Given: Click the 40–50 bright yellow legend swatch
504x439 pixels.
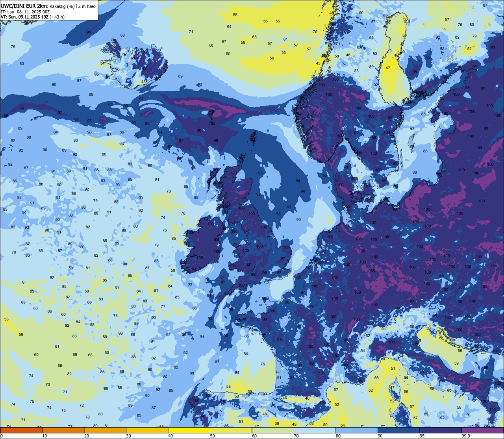Looking at the screenshot, I should point(189,430).
